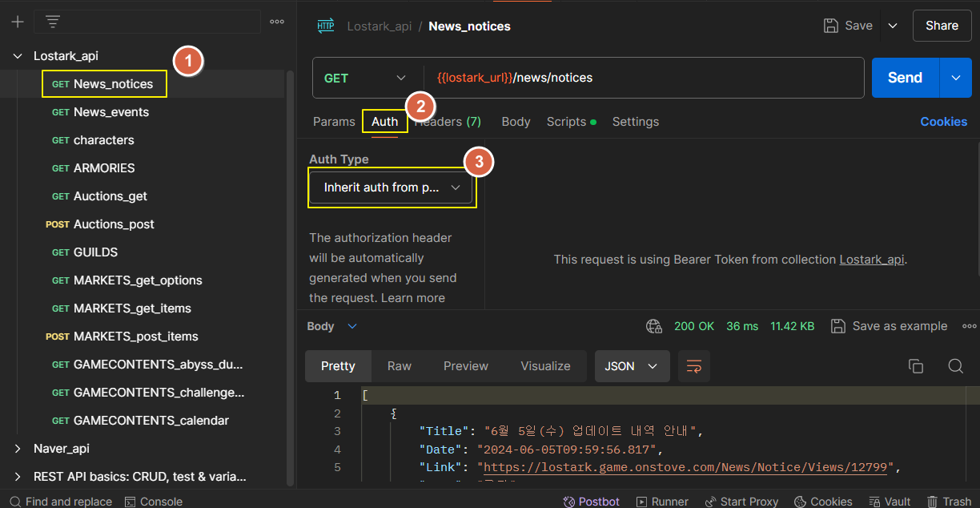Screen dimensions: 980x508
Task: Open the GET method dropdown
Action: pyautogui.click(x=366, y=78)
